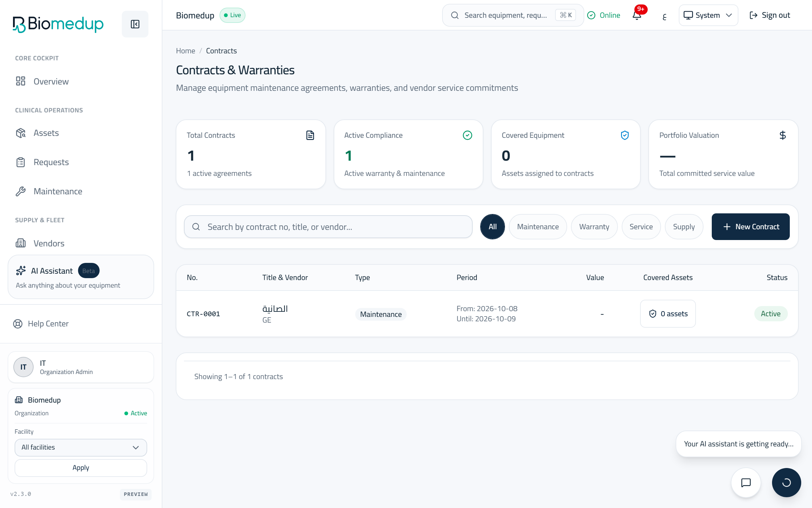
Task: Click the Total Contracts document icon
Action: pos(310,135)
